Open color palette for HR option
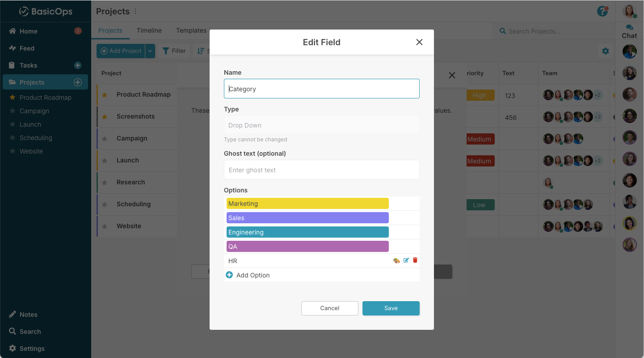 click(x=396, y=260)
